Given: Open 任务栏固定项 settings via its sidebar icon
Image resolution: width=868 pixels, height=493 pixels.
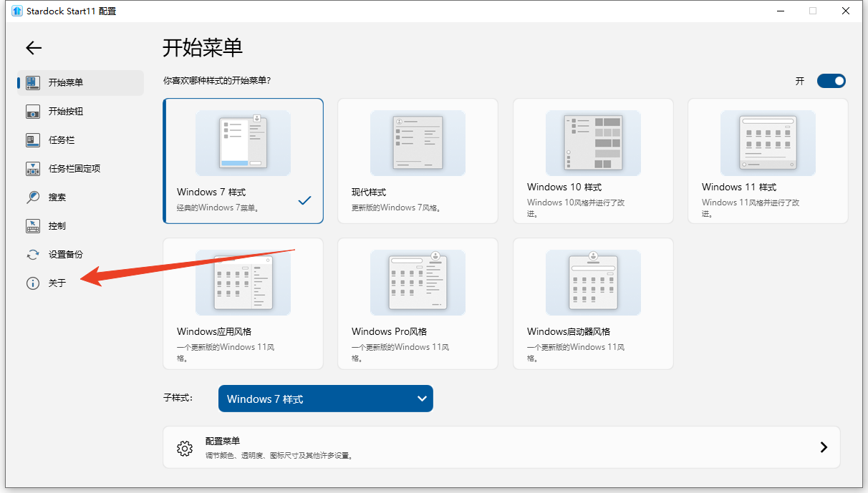Looking at the screenshot, I should [32, 168].
